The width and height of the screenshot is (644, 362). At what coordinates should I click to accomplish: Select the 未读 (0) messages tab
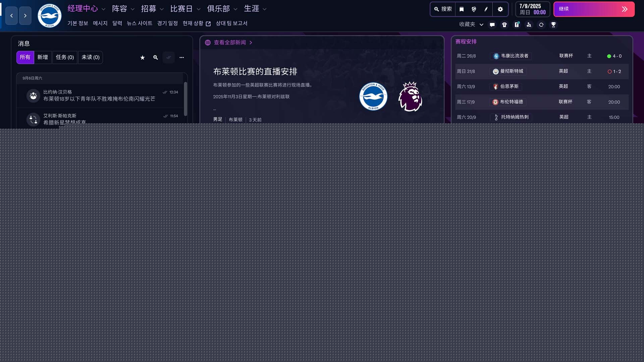pos(91,57)
